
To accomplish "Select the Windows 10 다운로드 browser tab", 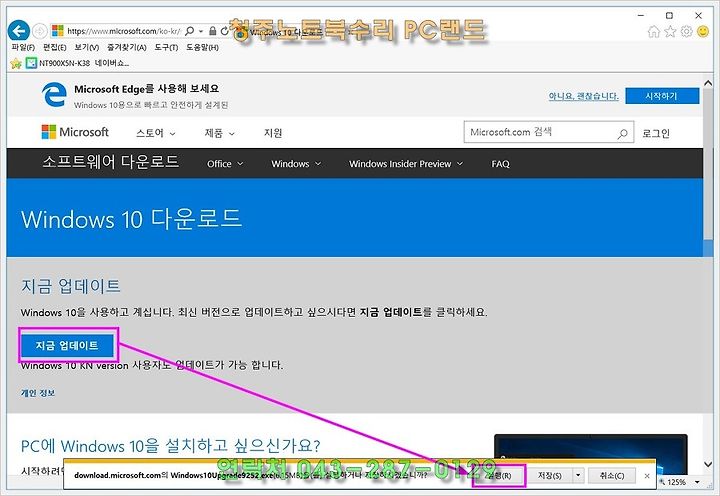I will pos(285,32).
